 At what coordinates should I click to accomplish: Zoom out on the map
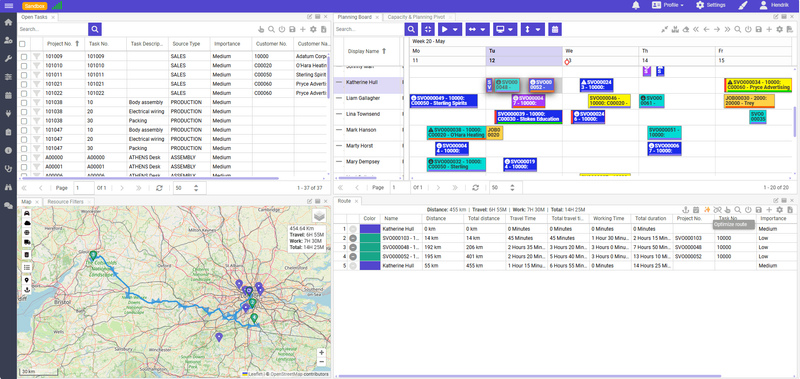coord(321,362)
